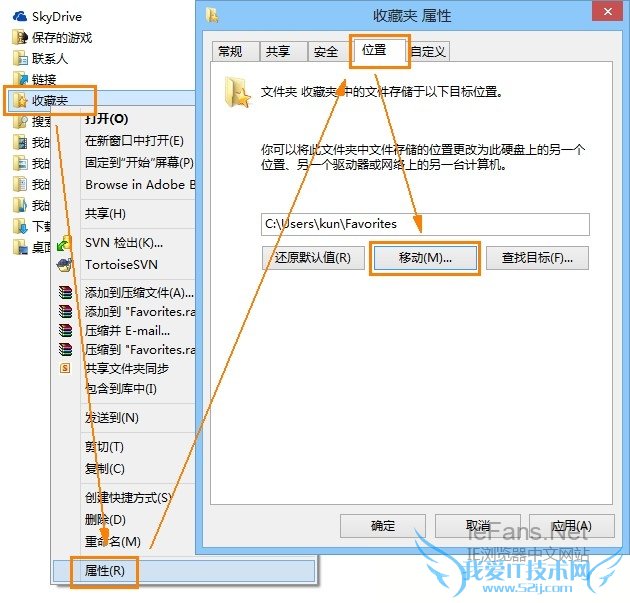Click the WinRAR icon beside 压缩并 E-mail

[x=65, y=330]
